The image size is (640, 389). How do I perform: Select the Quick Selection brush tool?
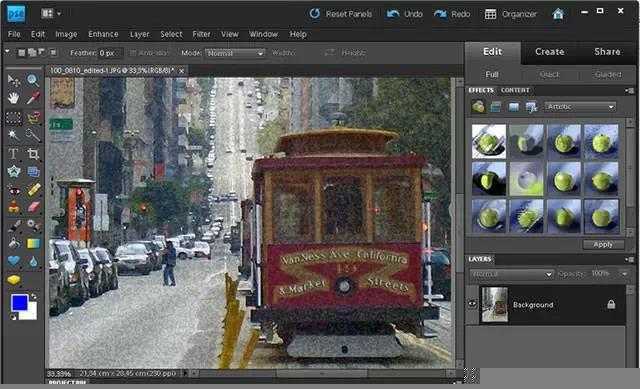click(33, 135)
